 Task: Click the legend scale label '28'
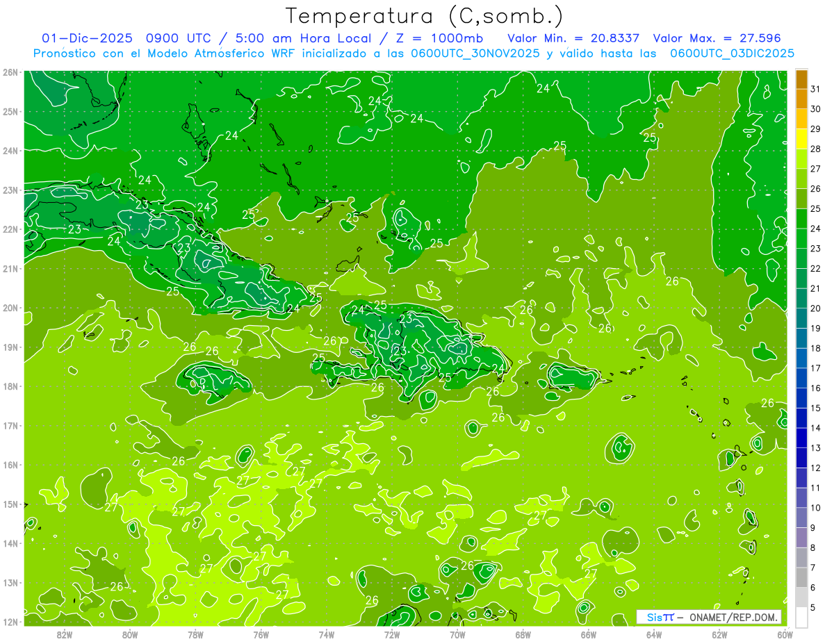coord(816,149)
